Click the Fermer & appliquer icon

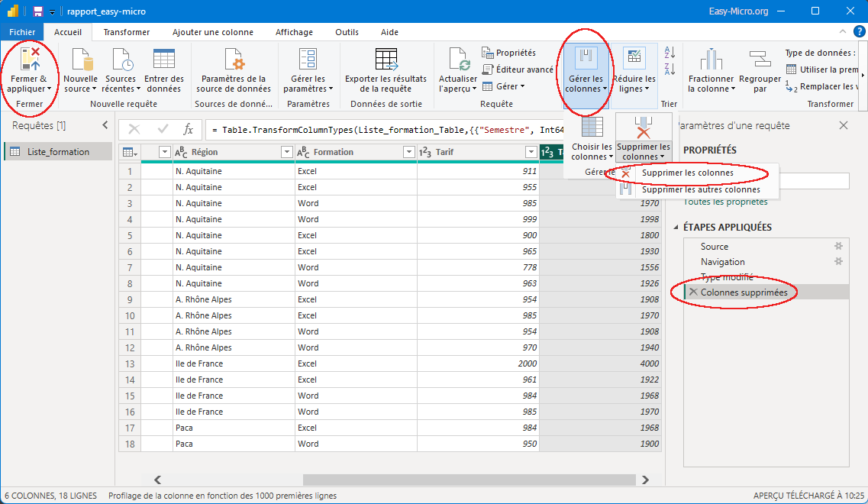[31, 60]
